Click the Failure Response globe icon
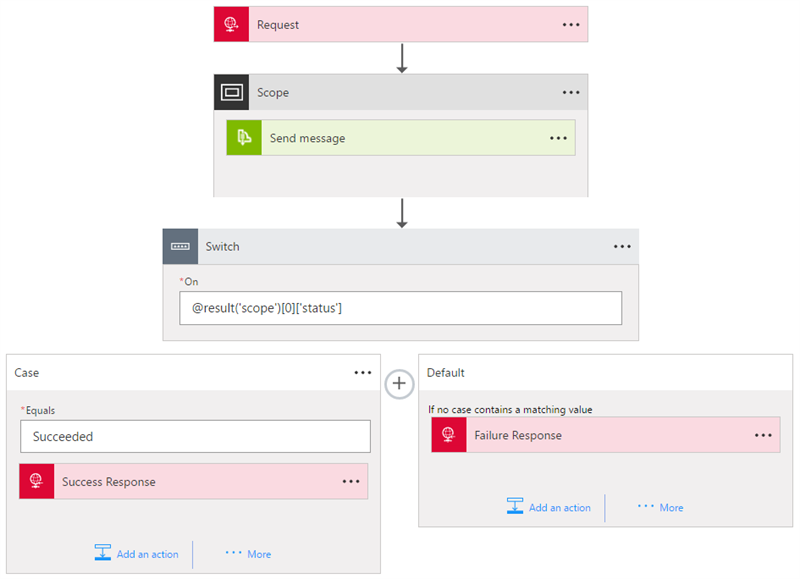This screenshot has width=800, height=579. coord(449,435)
